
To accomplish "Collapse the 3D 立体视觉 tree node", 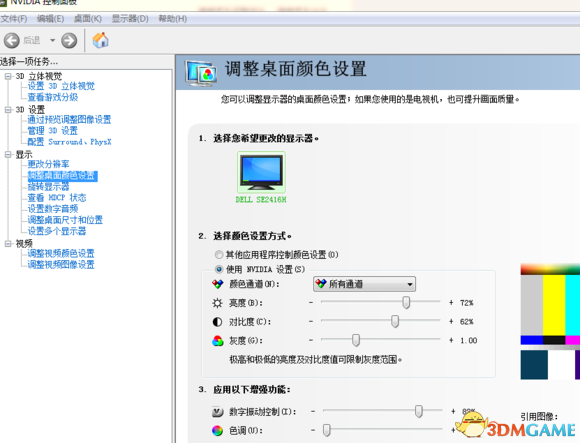I will pyautogui.click(x=8, y=76).
